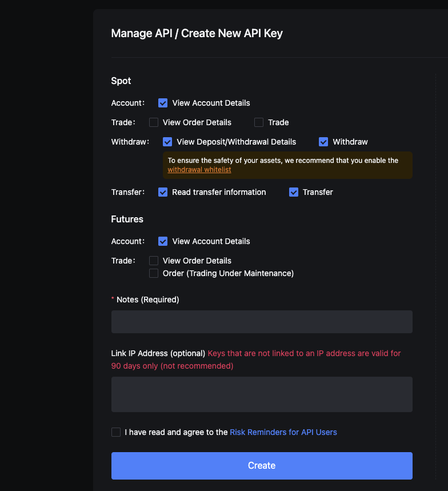
Task: Uncheck Read transfer information checkbox
Action: click(x=163, y=192)
